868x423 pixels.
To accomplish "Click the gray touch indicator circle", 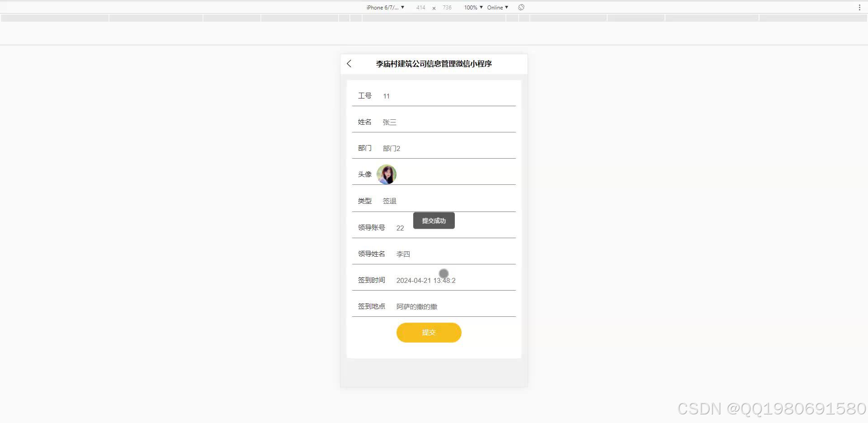I will pyautogui.click(x=443, y=273).
